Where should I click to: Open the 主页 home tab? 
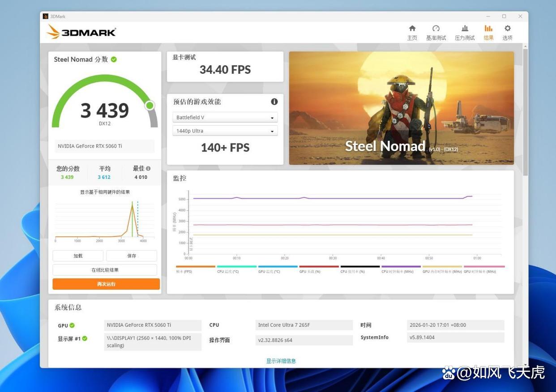click(412, 33)
